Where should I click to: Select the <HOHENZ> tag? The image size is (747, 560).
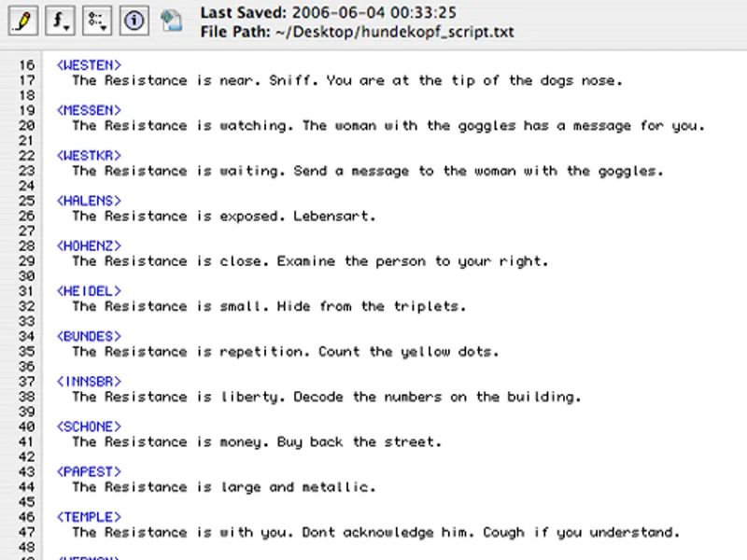[x=89, y=245]
